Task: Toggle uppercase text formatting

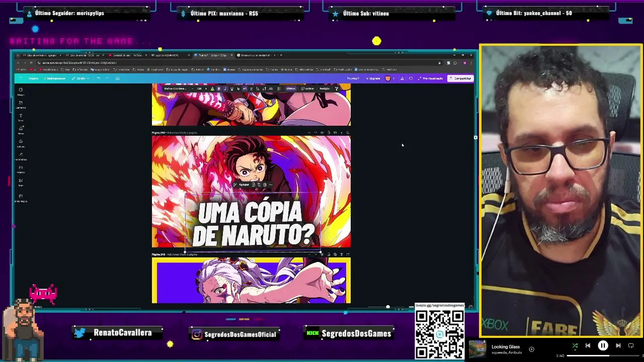Action: pos(245,88)
